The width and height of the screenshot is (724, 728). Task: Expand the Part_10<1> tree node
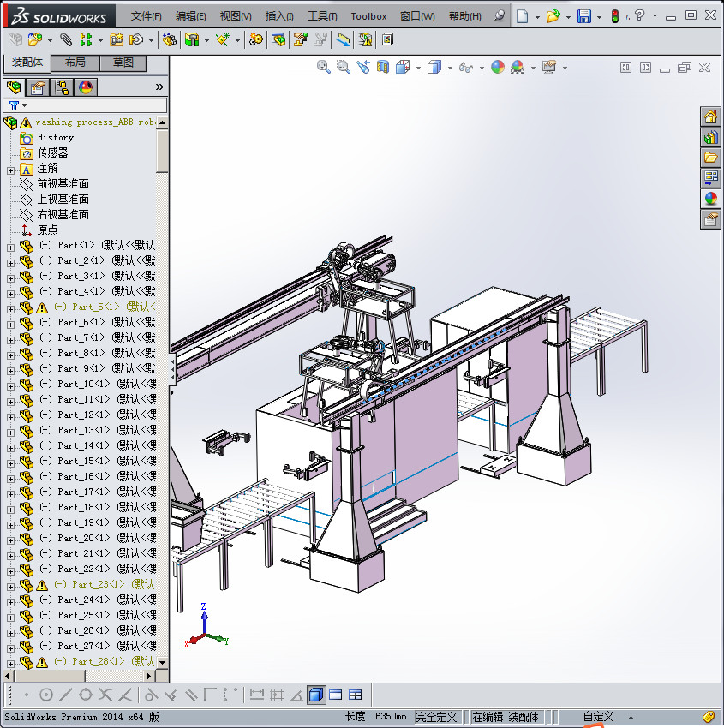pyautogui.click(x=10, y=384)
